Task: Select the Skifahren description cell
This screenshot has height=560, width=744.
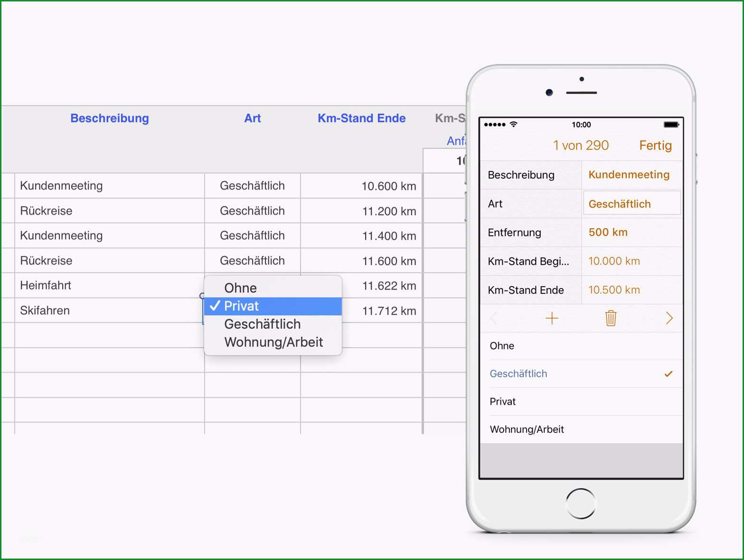Action: (110, 310)
